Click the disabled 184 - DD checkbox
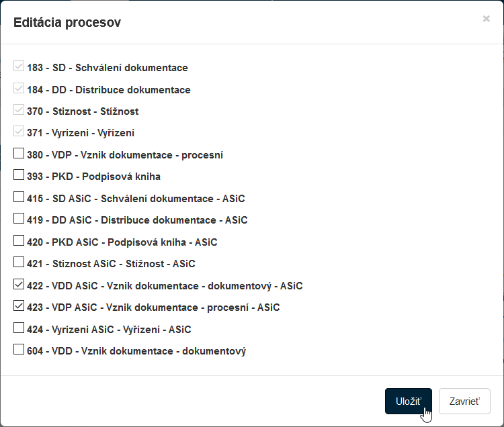 pyautogui.click(x=19, y=89)
